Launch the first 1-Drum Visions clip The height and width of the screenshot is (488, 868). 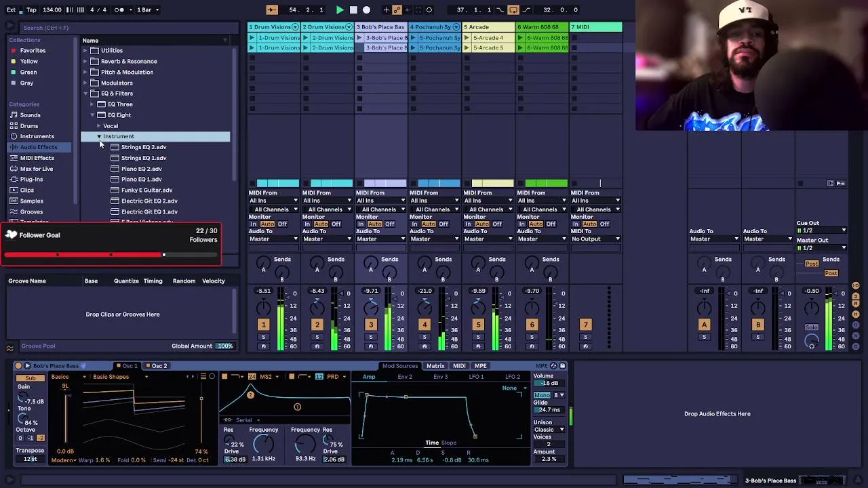coord(252,38)
